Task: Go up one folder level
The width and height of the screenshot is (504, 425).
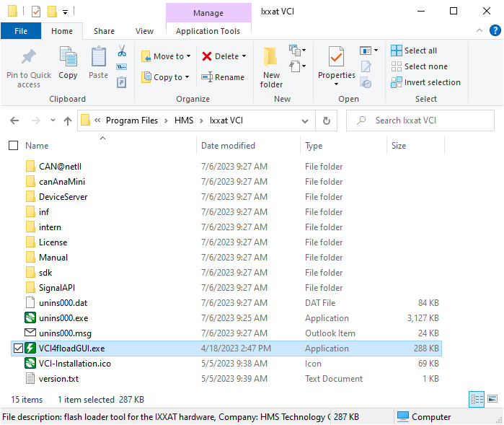Action: click(68, 121)
